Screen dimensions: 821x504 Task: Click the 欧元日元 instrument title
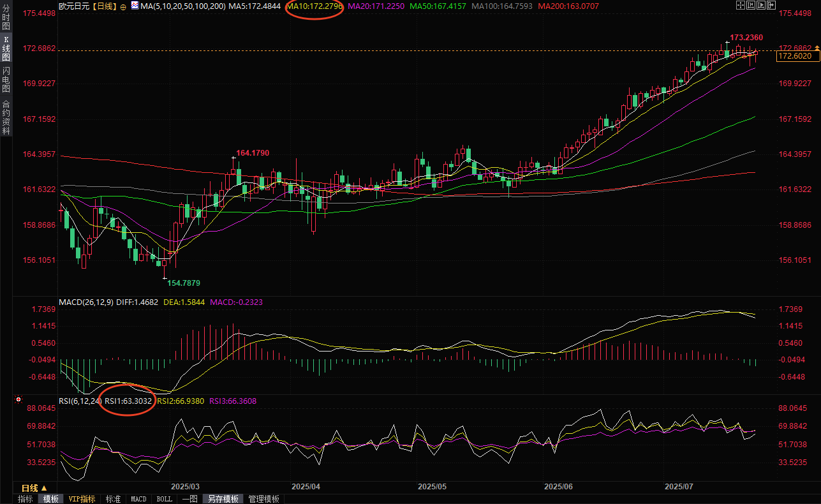pos(74,6)
